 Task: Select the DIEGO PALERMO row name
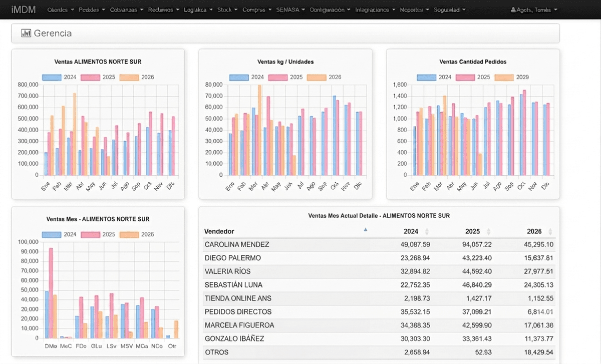(x=232, y=258)
